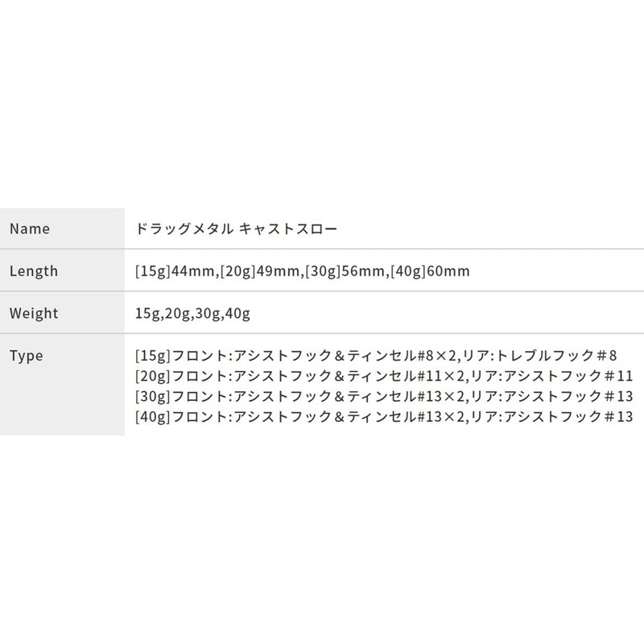Click 40g in the Weight row values
Screen dimensions: 644x644
point(239,313)
